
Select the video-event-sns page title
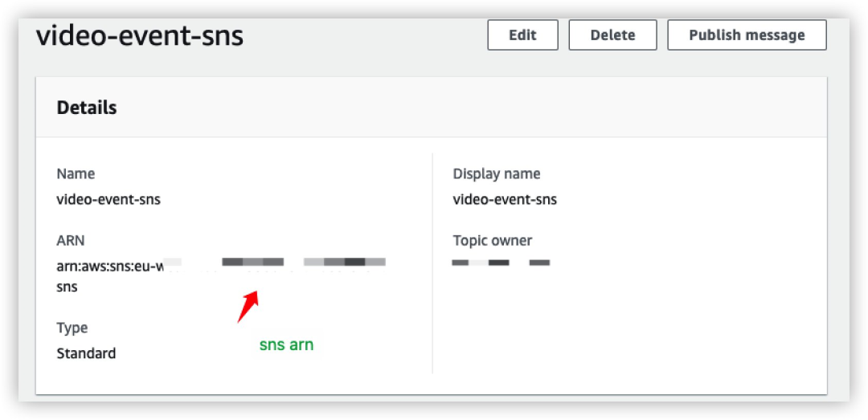140,36
